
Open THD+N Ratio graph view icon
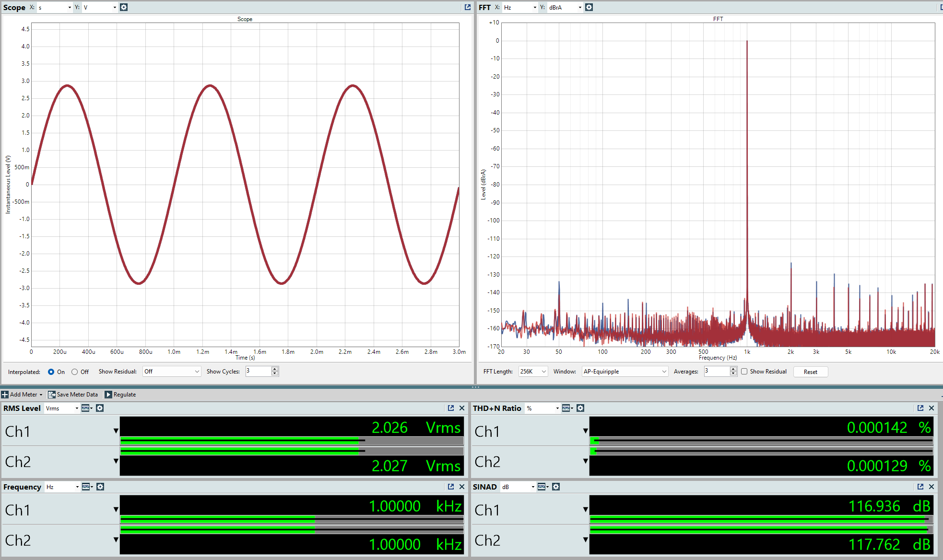click(566, 408)
